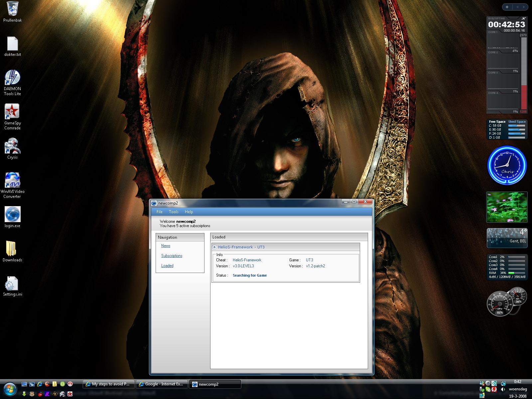532x399 pixels.
Task: Click the v1.2-patch2 version value
Action: (316, 266)
